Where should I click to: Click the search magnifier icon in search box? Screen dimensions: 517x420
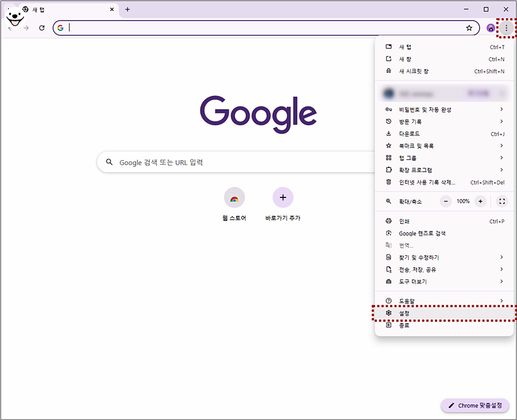click(109, 162)
